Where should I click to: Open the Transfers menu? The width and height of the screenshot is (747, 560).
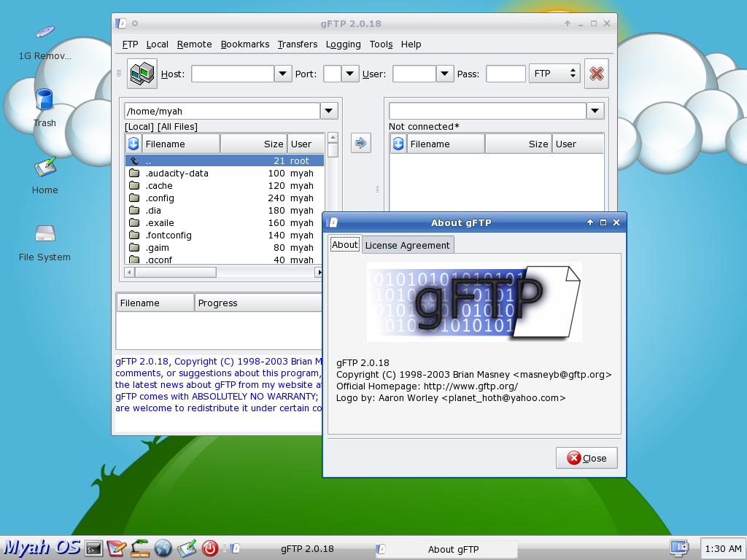click(298, 44)
